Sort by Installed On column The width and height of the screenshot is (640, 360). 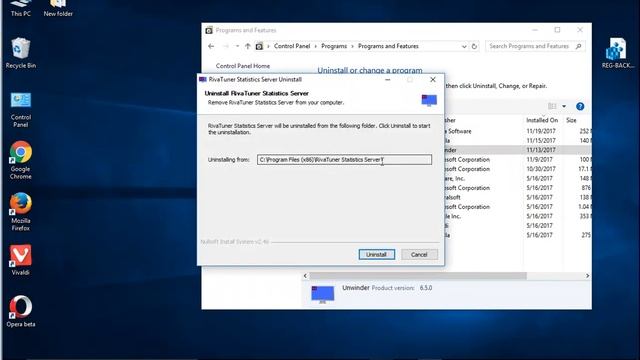[542, 120]
